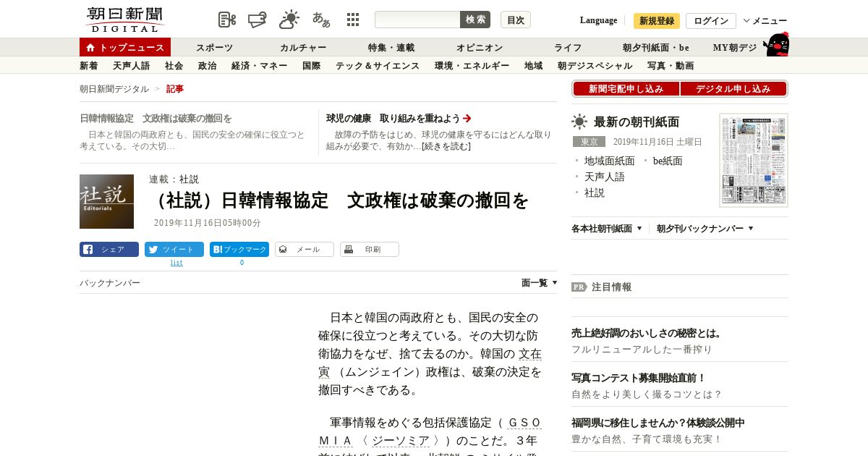Expand the 面一覧 dropdown
The height and width of the screenshot is (456, 868).
(x=539, y=283)
